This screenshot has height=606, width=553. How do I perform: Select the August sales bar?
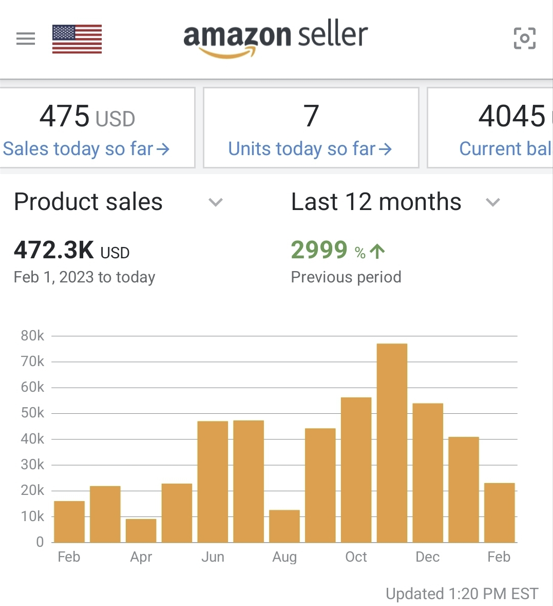pyautogui.click(x=284, y=526)
